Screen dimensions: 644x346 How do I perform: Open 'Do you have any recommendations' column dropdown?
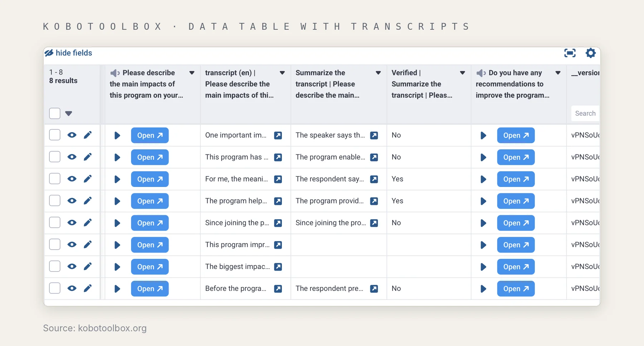point(558,73)
